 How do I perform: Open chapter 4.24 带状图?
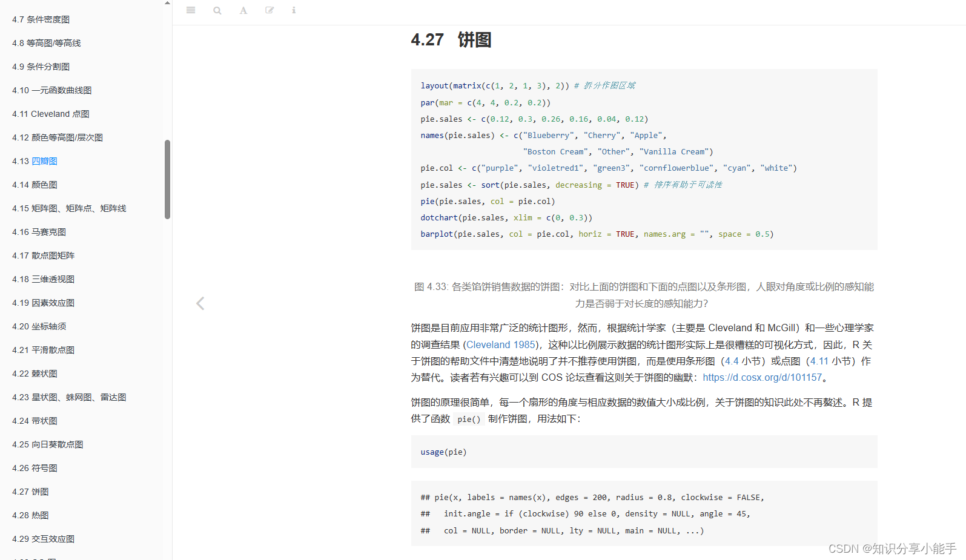(x=35, y=421)
